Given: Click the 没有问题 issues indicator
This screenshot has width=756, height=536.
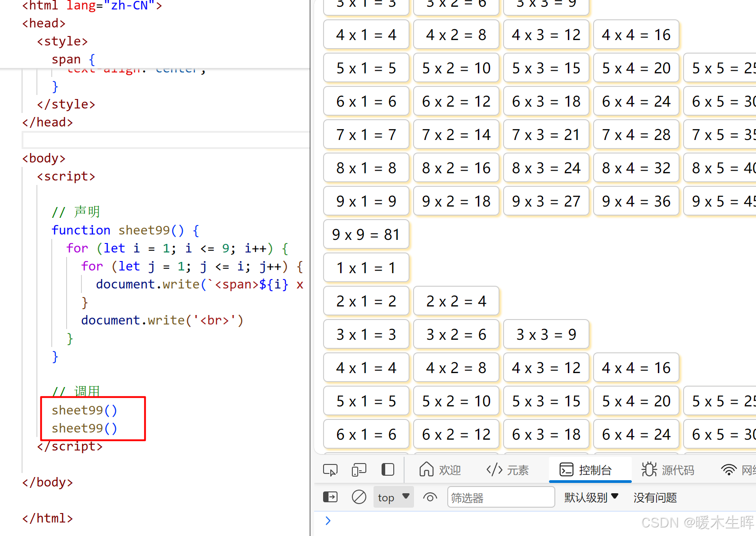Looking at the screenshot, I should 655,497.
